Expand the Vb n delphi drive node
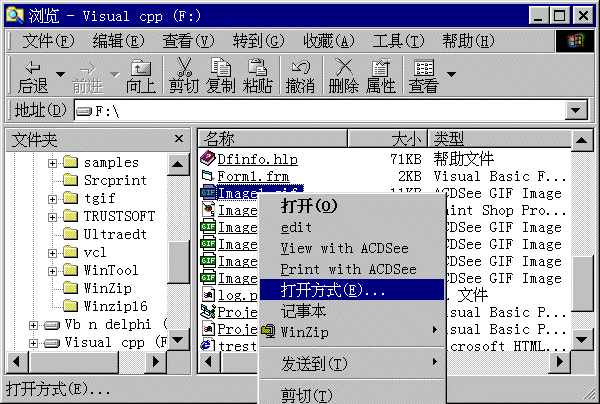The image size is (600, 404). coord(34,324)
